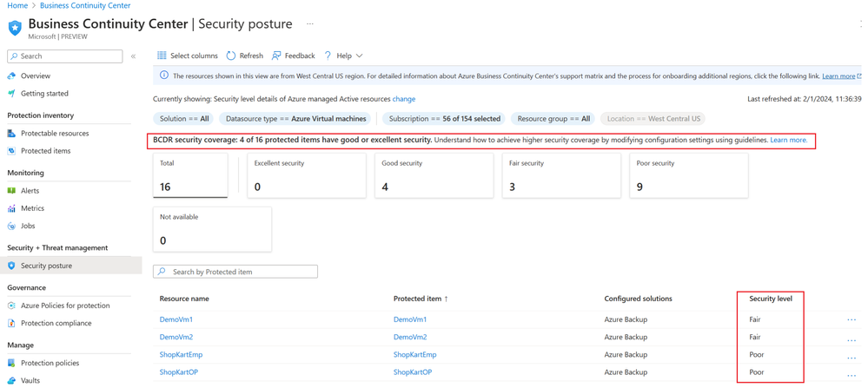Click the Overview cloud icon in sidebar

pyautogui.click(x=11, y=76)
